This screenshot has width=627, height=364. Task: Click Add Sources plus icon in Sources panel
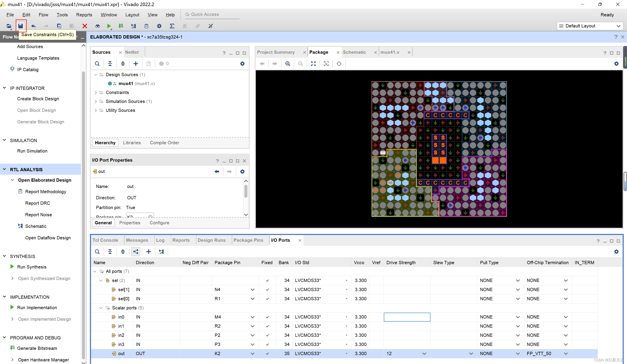click(136, 64)
